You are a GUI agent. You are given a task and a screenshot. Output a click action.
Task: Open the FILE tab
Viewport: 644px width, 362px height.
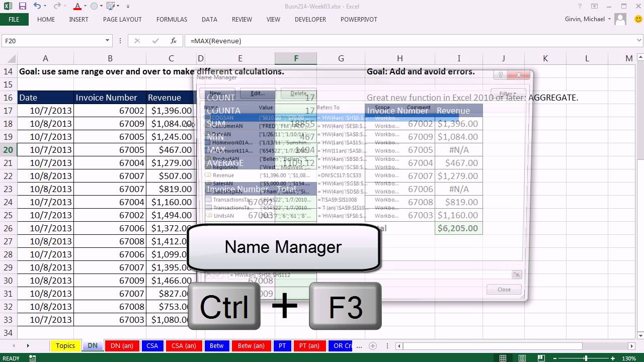pos(14,20)
